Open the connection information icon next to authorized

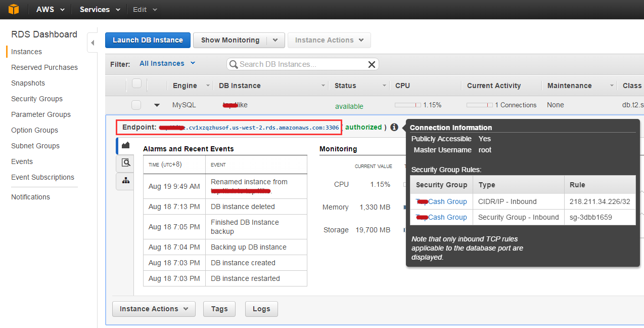tap(394, 128)
